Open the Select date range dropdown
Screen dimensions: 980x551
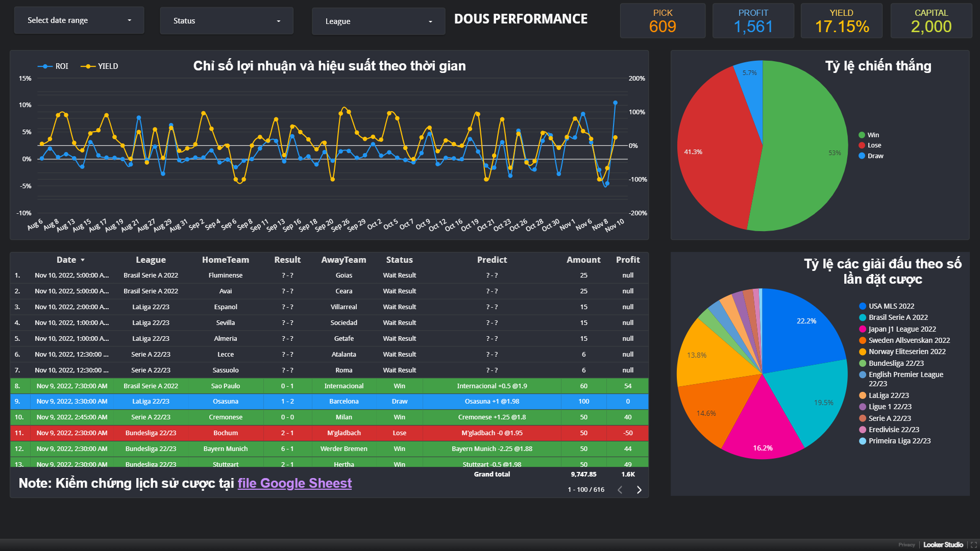79,20
